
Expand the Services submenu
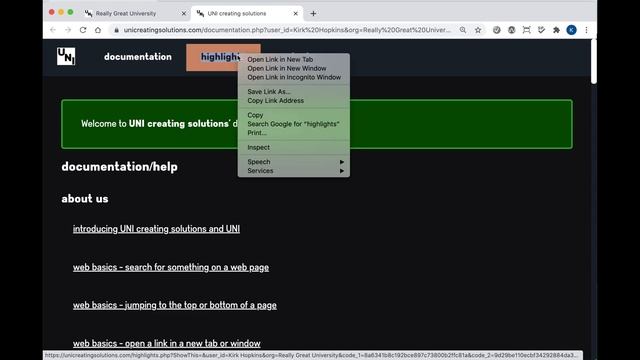293,171
